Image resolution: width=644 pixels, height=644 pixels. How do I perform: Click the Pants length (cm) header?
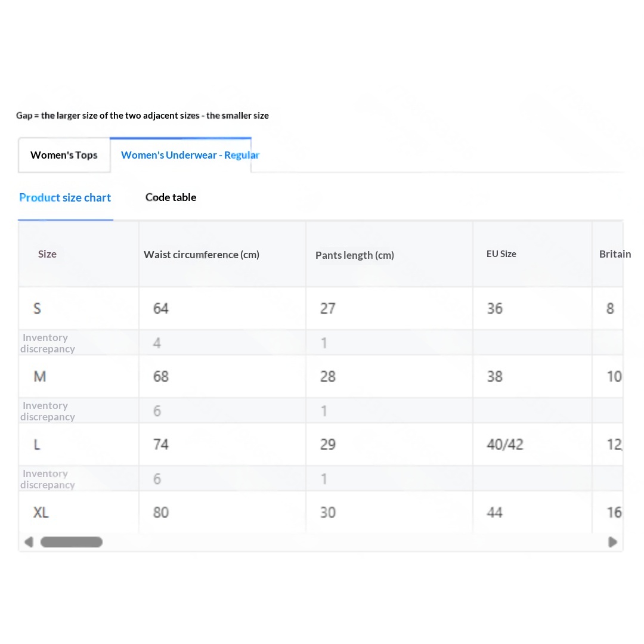354,255
